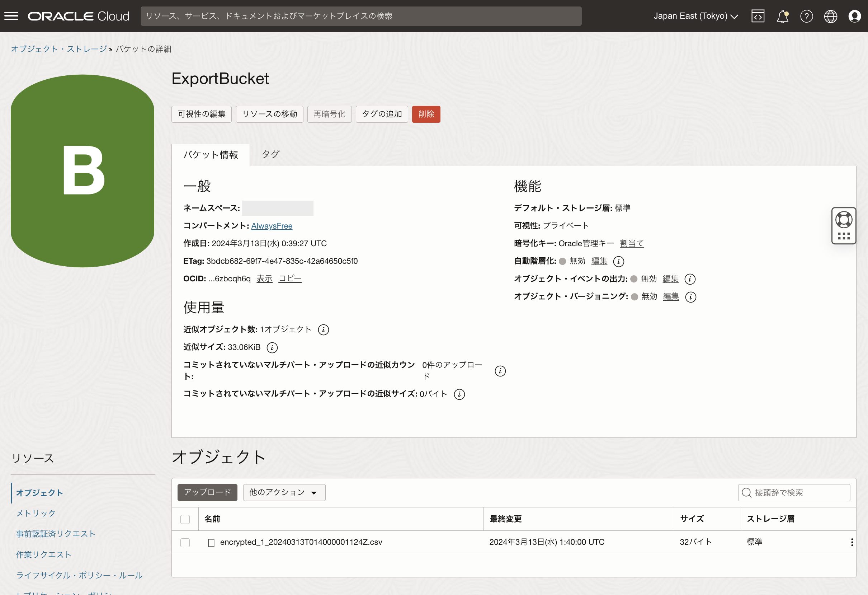
Task: Open the 他のアクション dropdown
Action: [x=284, y=492]
